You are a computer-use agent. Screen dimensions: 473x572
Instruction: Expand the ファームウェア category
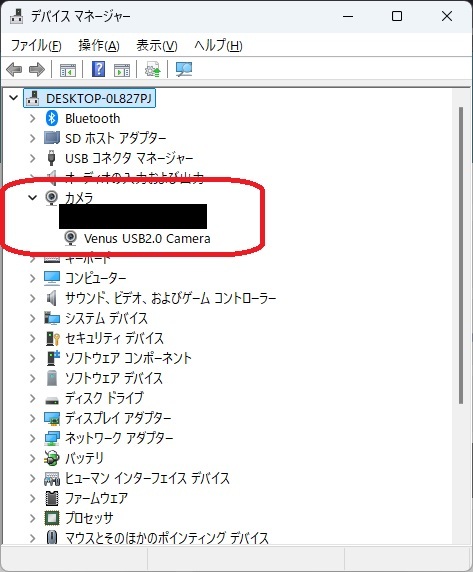tap(32, 498)
